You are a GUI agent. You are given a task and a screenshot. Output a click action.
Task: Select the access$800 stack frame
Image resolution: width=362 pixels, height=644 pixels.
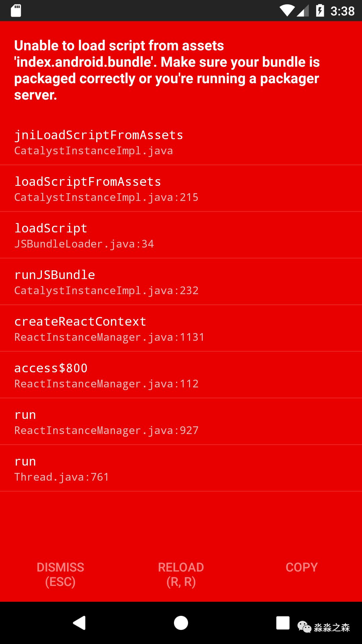click(x=181, y=375)
